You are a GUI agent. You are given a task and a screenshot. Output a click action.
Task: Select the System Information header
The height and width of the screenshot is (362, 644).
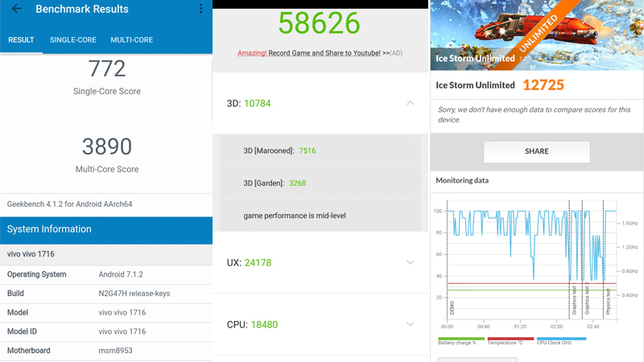pos(106,229)
